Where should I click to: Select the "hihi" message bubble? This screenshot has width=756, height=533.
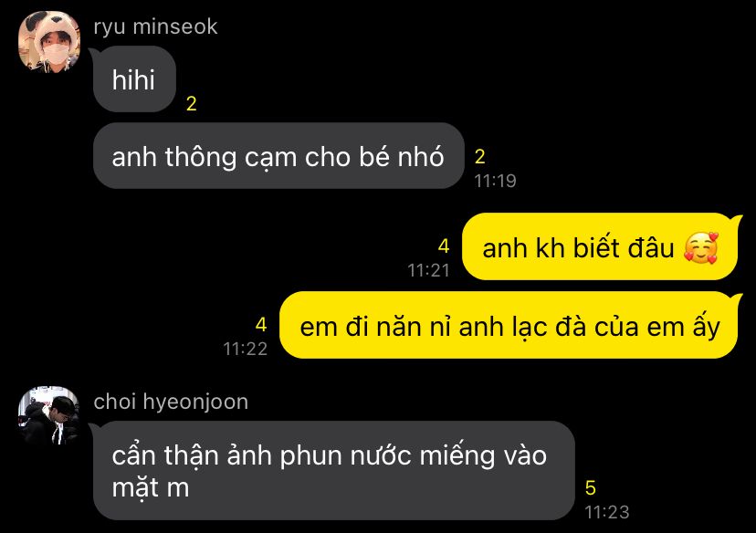pyautogui.click(x=134, y=79)
